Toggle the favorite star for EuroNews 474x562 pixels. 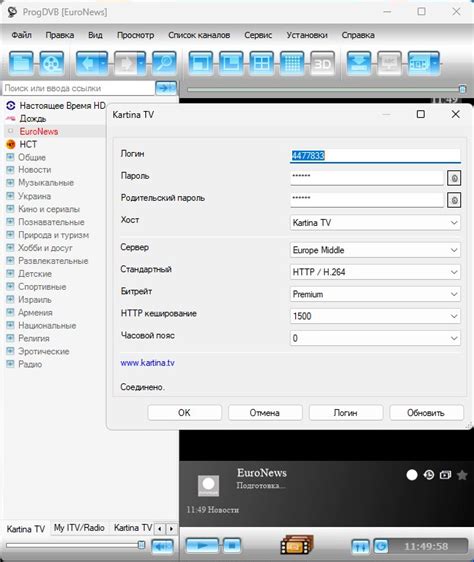pyautogui.click(x=462, y=475)
